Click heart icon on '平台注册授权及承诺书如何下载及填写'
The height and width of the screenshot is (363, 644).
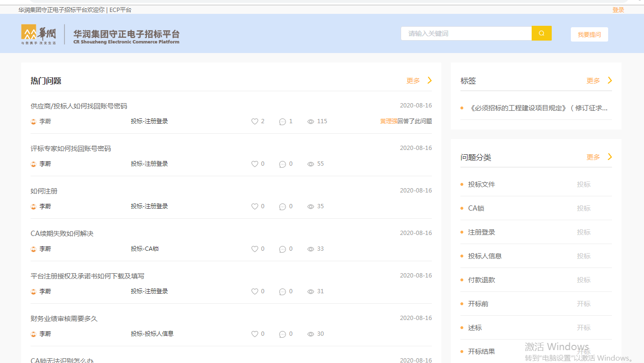pos(255,292)
